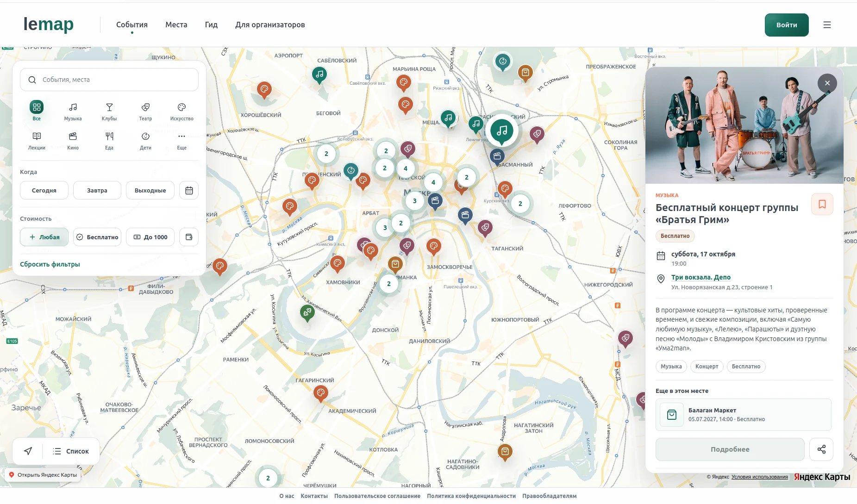The height and width of the screenshot is (504, 857).
Task: Open the О нас footer link
Action: (287, 496)
